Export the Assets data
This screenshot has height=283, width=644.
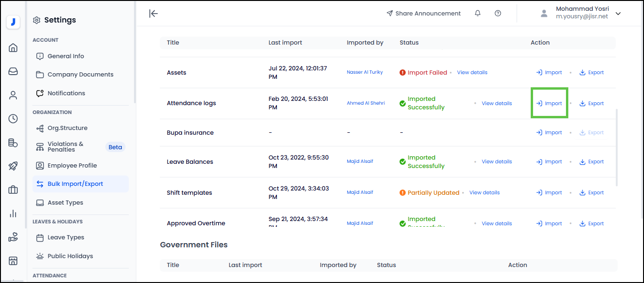591,73
